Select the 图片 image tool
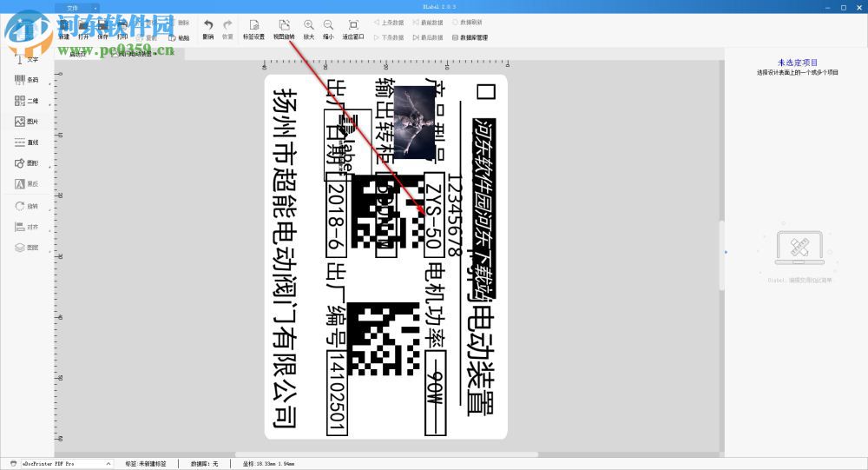868x470 pixels. (26, 122)
